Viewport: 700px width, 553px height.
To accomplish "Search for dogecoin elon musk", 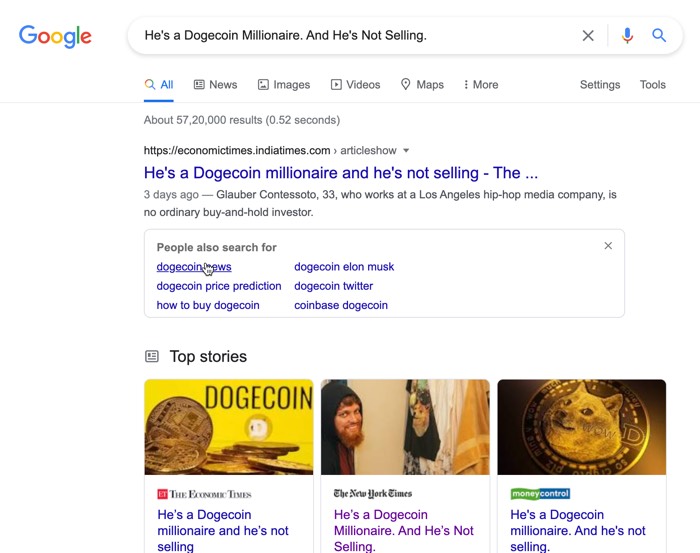I will pyautogui.click(x=344, y=266).
